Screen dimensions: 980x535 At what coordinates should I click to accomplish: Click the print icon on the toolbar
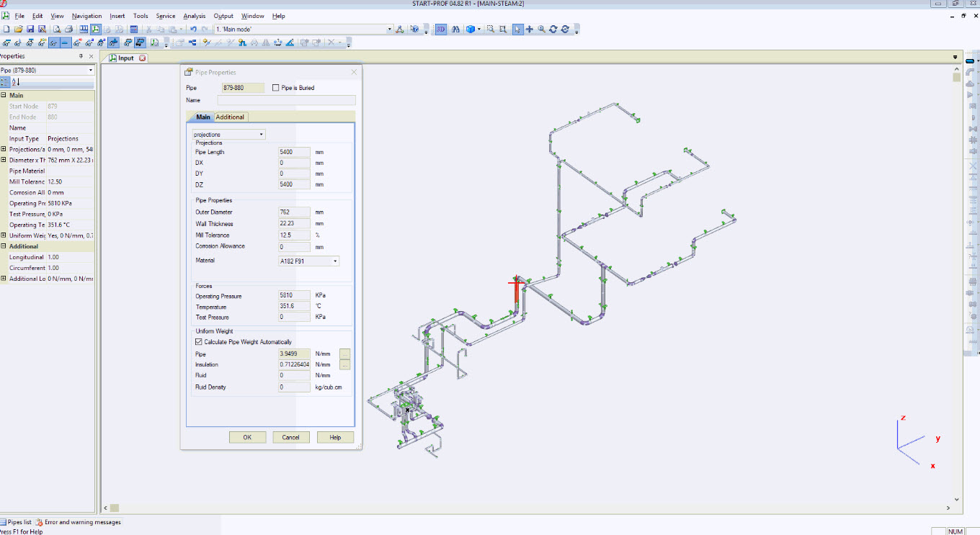coord(69,29)
